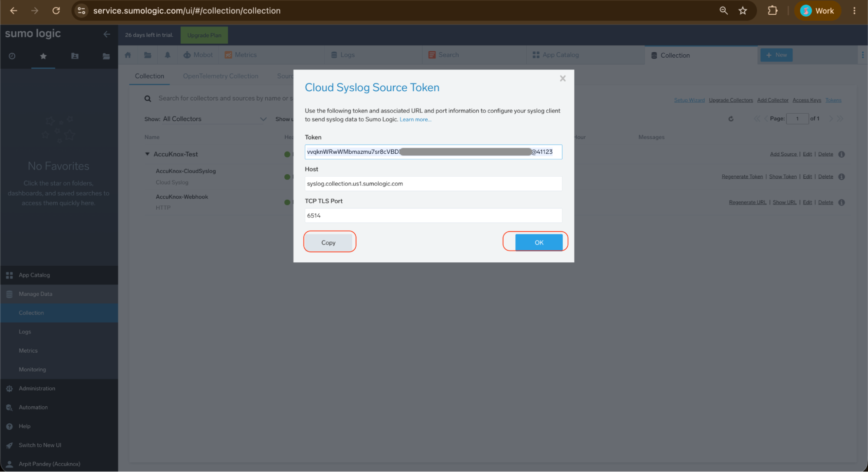Click Show Token for AccuKnox-CloudSyslog
The height and width of the screenshot is (472, 868).
click(x=783, y=177)
